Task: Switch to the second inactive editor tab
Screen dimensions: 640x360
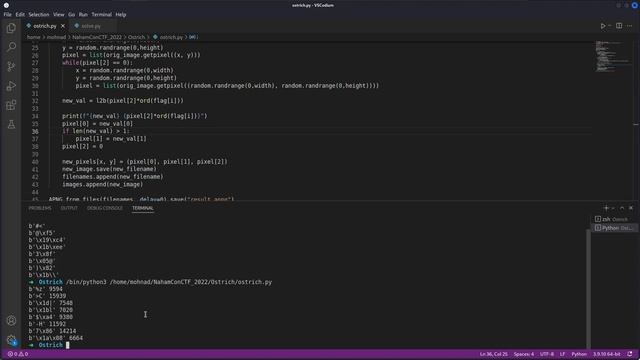Action: click(91, 26)
